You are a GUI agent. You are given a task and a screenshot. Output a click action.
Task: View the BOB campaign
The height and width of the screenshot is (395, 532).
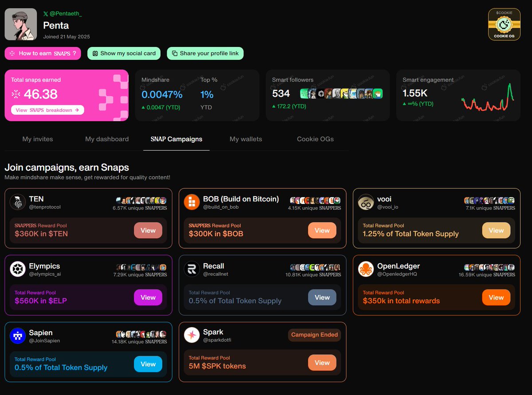click(x=322, y=231)
